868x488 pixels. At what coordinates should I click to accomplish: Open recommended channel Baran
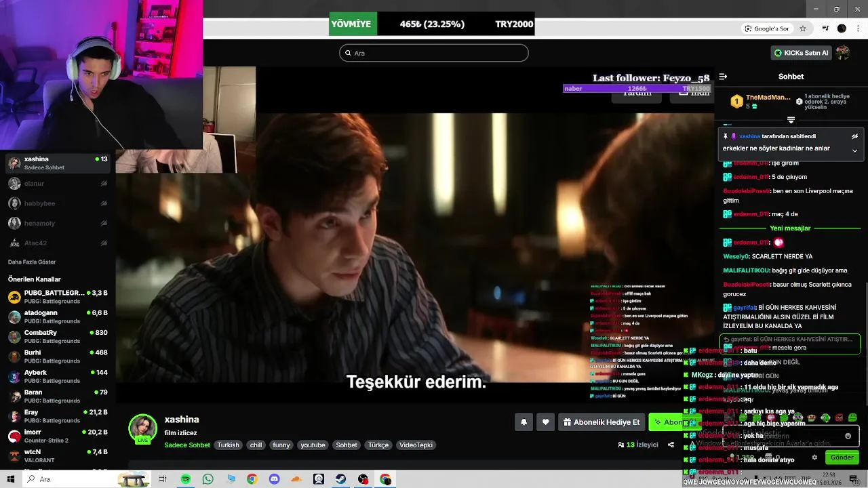58,396
